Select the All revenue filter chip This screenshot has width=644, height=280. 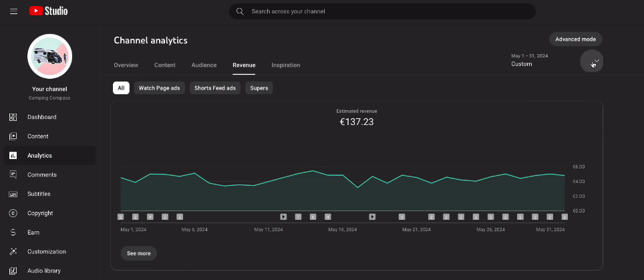pyautogui.click(x=121, y=88)
